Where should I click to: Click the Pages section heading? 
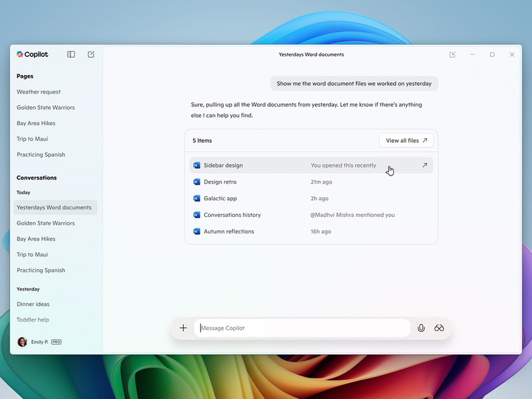[x=25, y=76]
